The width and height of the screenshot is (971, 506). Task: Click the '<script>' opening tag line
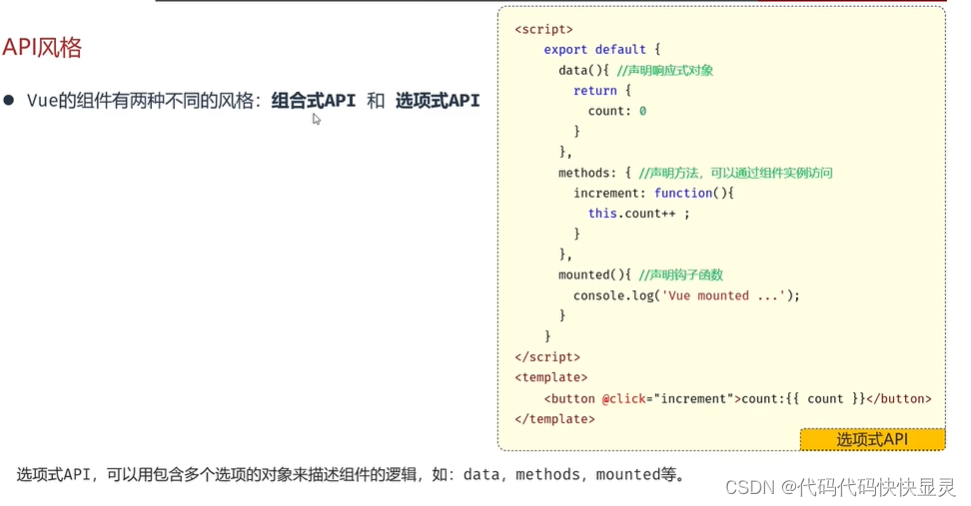pyautogui.click(x=544, y=29)
